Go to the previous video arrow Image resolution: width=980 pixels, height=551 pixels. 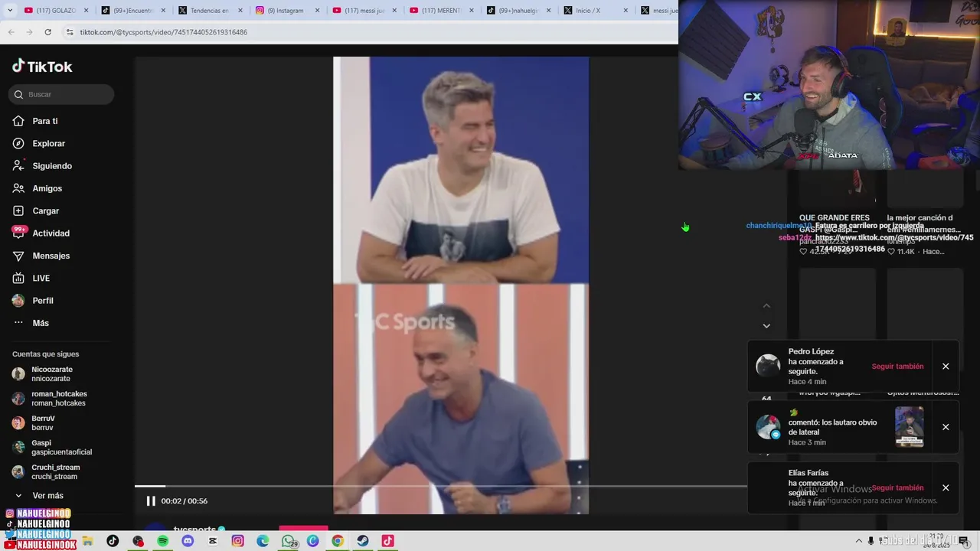click(x=766, y=306)
